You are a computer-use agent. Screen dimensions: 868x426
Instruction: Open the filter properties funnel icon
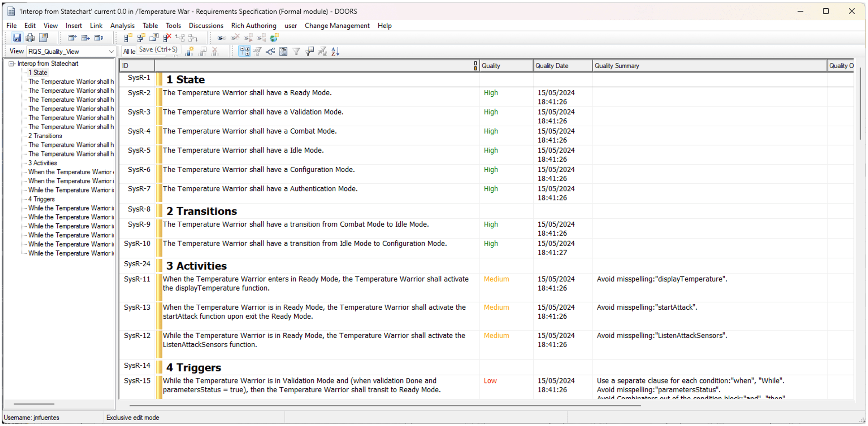310,52
